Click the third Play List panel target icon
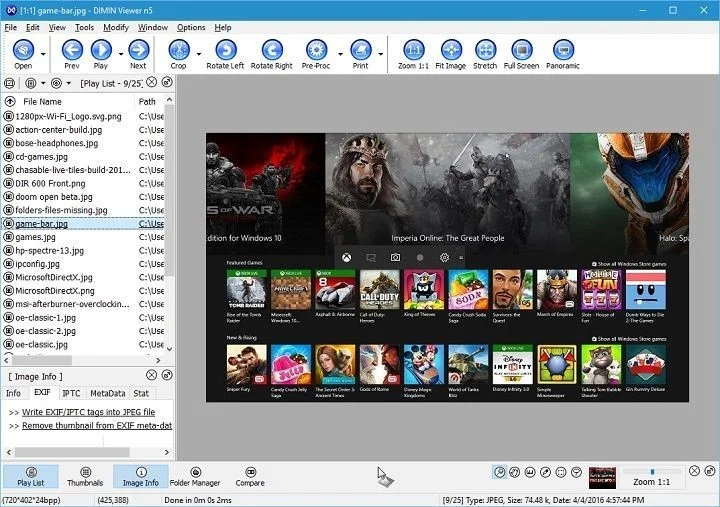 click(x=56, y=84)
